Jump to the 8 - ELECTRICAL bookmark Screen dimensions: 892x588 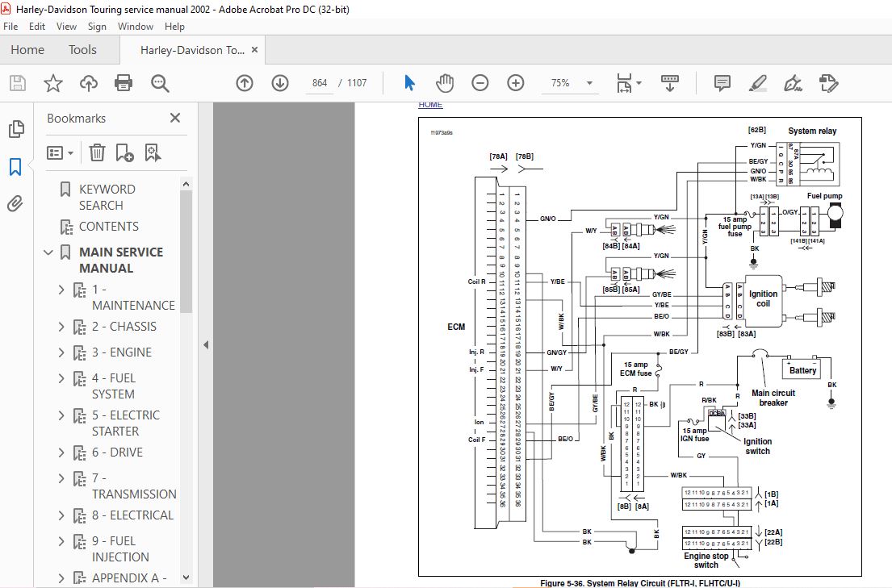point(132,515)
